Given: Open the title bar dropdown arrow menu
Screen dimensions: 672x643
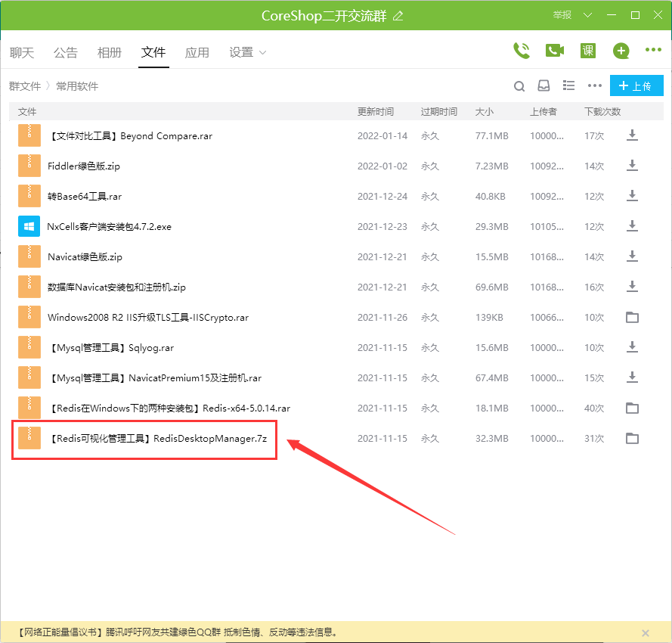Looking at the screenshot, I should coord(587,15).
